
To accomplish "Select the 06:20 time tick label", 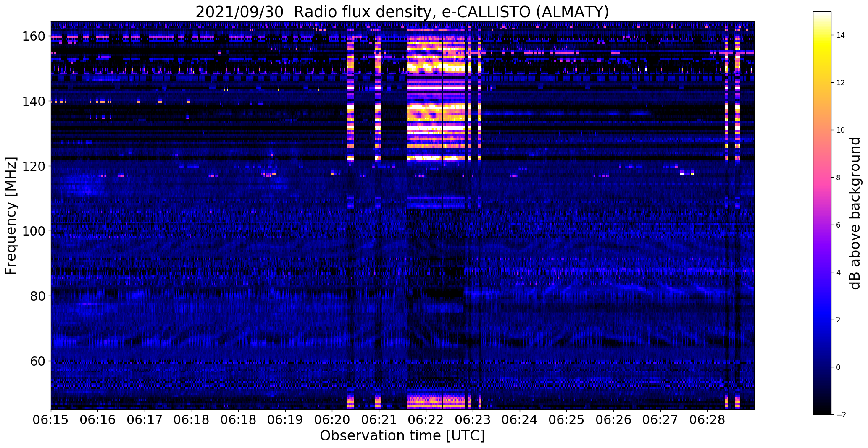I will click(x=332, y=421).
